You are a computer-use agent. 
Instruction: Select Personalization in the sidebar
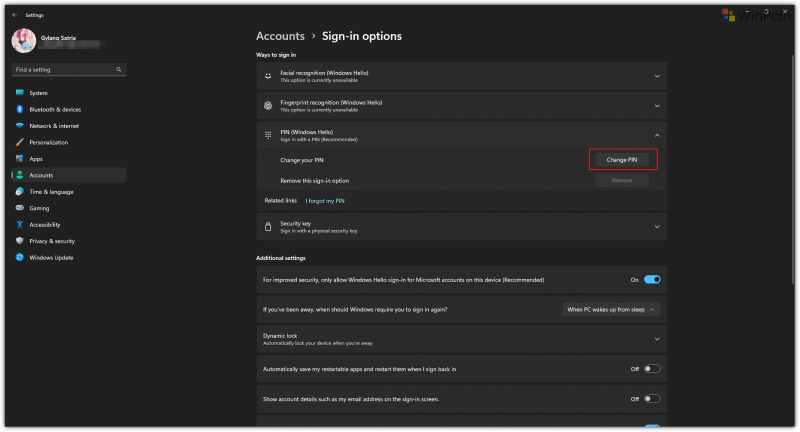(48, 142)
